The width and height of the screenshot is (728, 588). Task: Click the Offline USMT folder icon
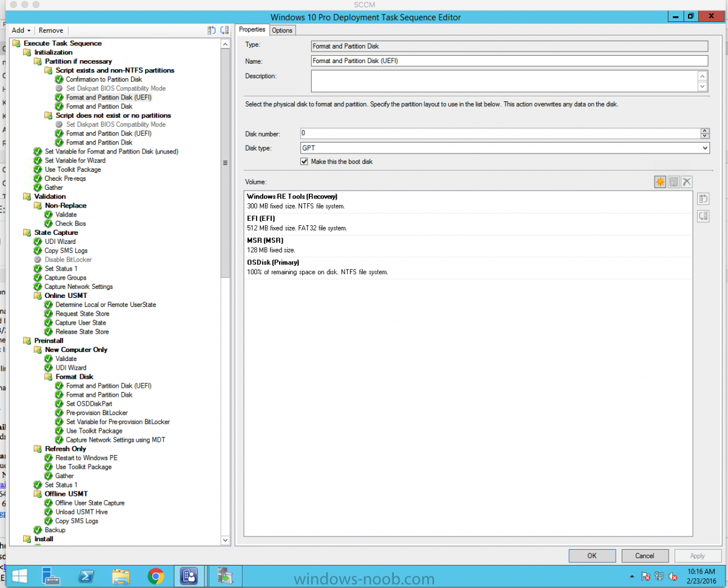38,494
